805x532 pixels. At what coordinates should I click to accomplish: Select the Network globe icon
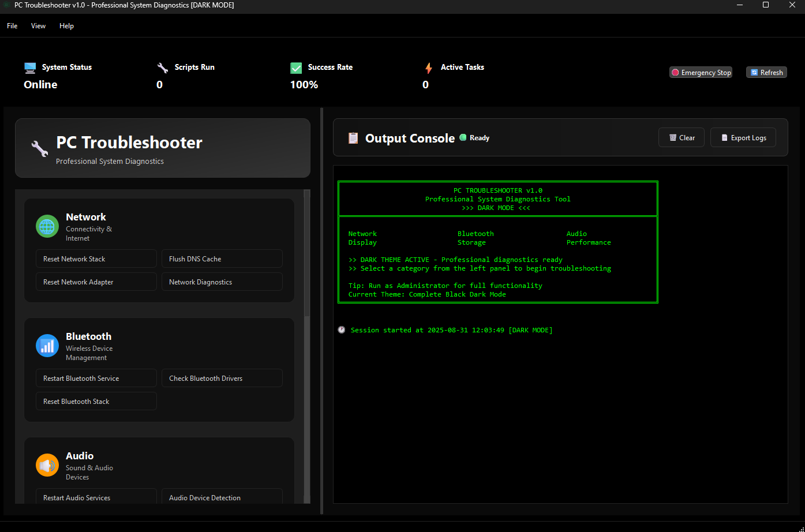coord(47,227)
